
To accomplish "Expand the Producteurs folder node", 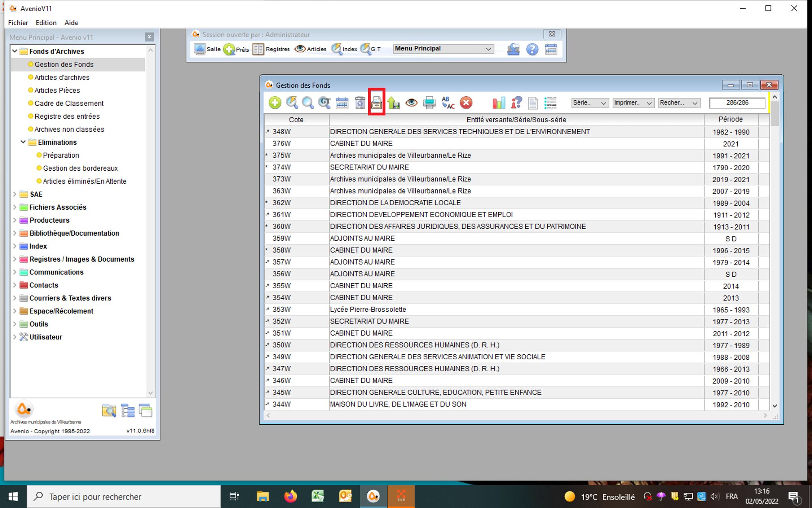I will pos(15,220).
